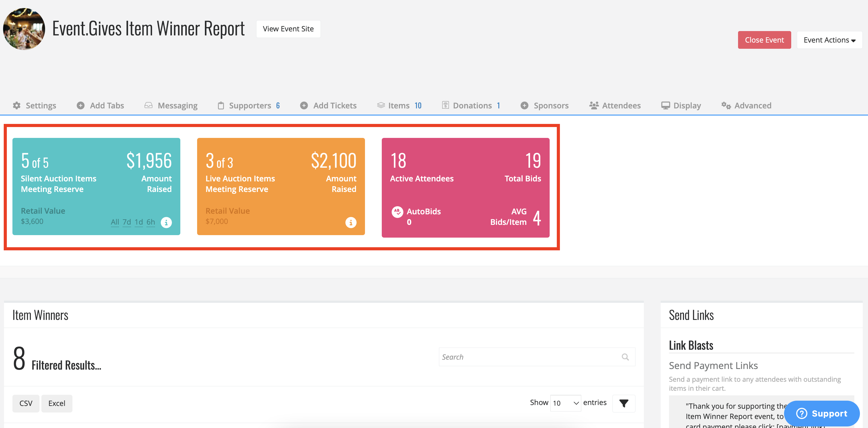Click info icon on Live Auction card
Image resolution: width=868 pixels, height=428 pixels.
coord(351,222)
